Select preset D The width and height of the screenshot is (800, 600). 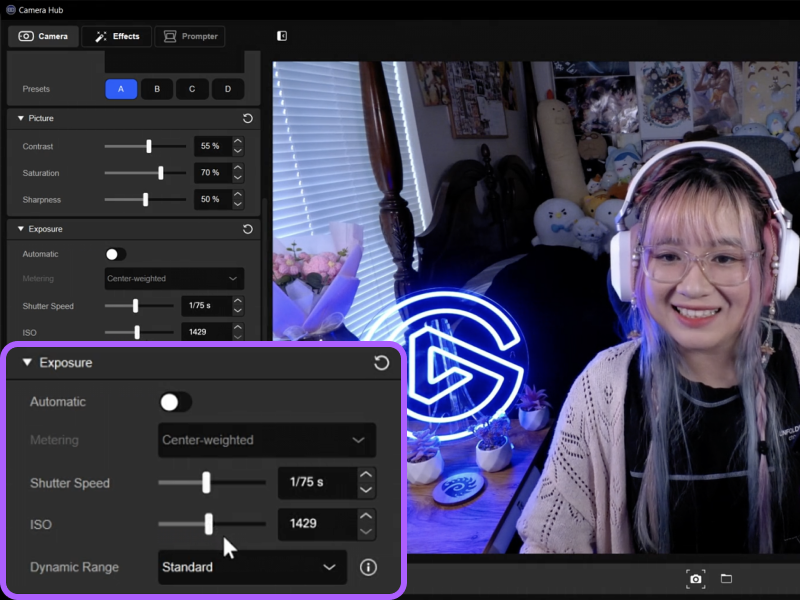[228, 89]
